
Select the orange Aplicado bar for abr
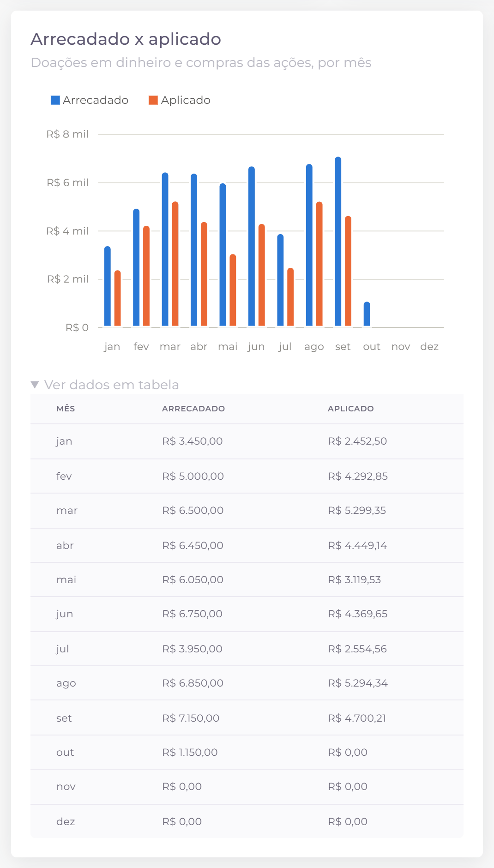tap(204, 274)
